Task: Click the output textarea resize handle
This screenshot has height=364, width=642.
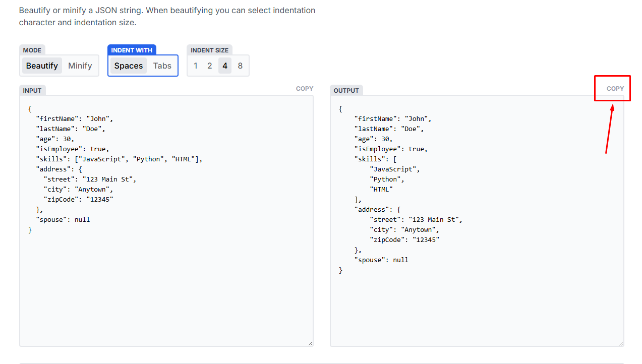Action: click(621, 343)
